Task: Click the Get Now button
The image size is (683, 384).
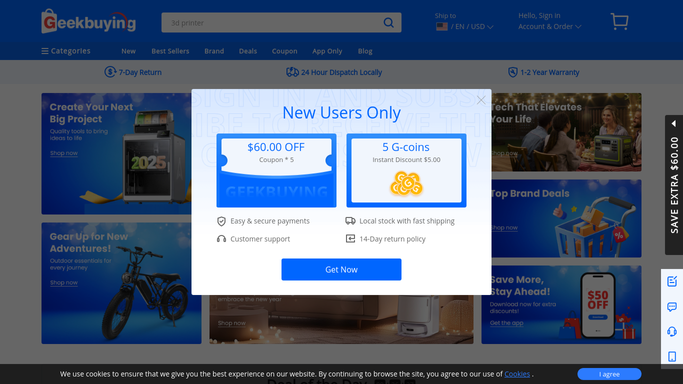Action: [x=342, y=269]
